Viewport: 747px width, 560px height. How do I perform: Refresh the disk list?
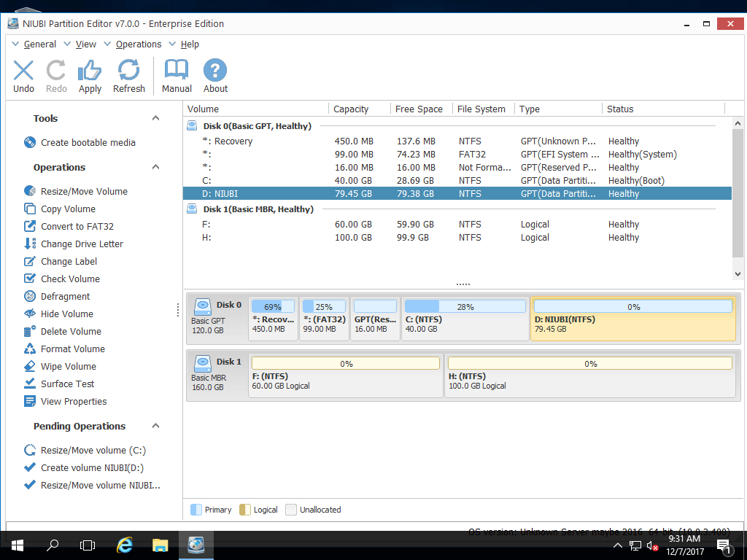pos(128,71)
